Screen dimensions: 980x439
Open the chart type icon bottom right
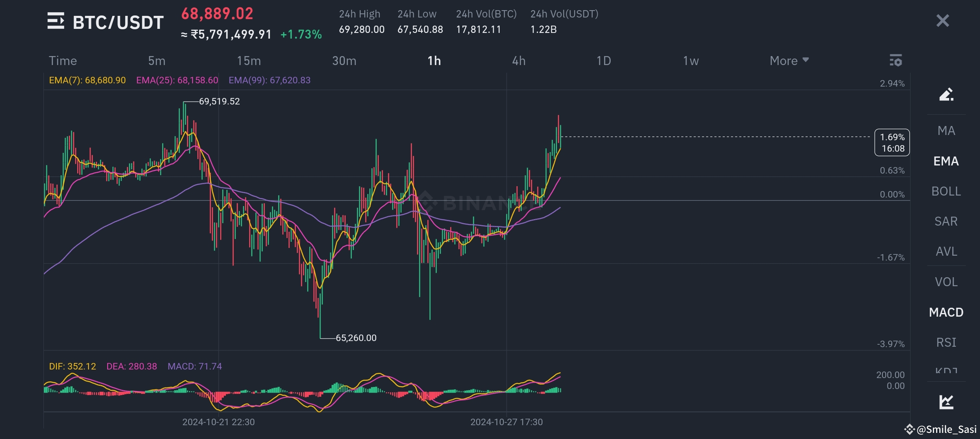pyautogui.click(x=945, y=402)
